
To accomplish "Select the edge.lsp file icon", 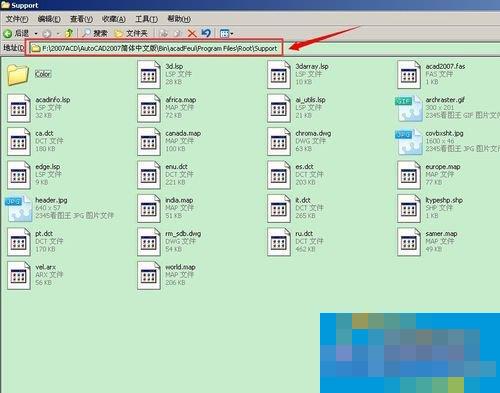I will (x=19, y=175).
